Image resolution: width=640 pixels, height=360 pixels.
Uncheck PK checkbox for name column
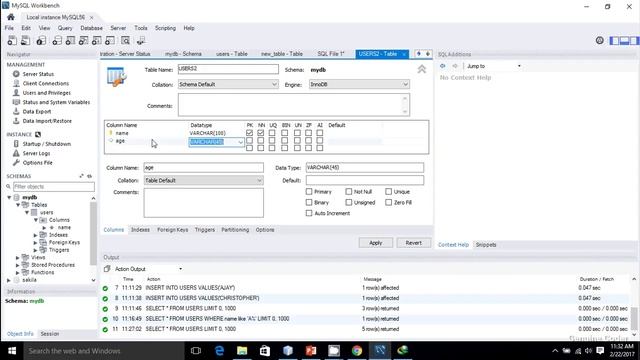tap(249, 133)
